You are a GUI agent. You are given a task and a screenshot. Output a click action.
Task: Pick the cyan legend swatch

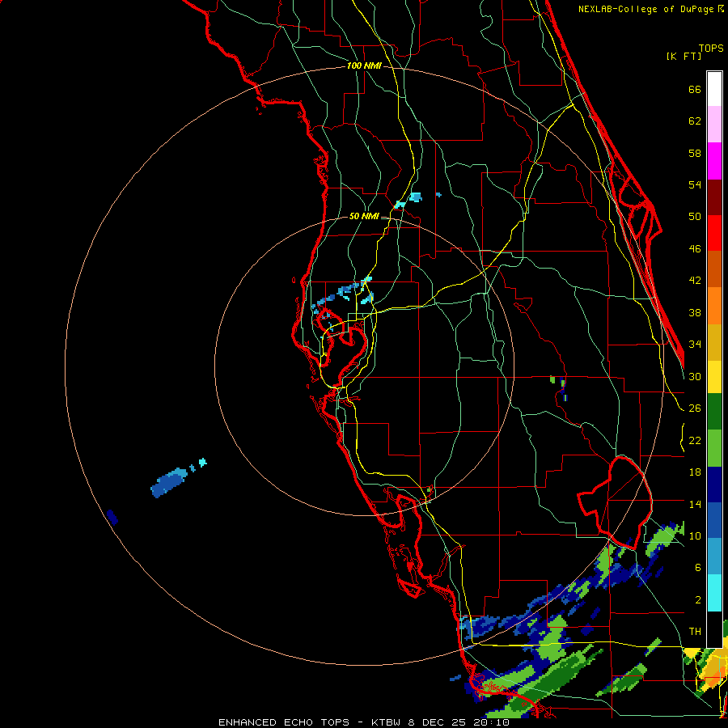pos(714,593)
